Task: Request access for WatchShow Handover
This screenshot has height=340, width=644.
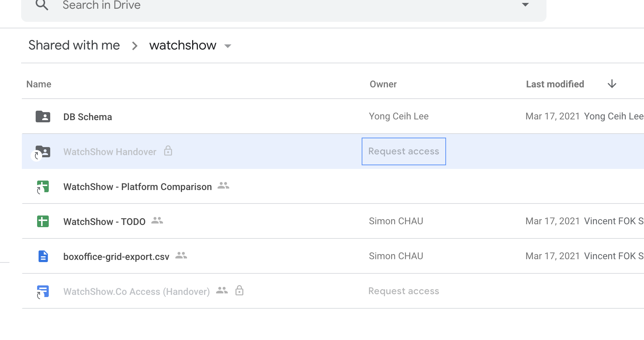Action: tap(404, 151)
